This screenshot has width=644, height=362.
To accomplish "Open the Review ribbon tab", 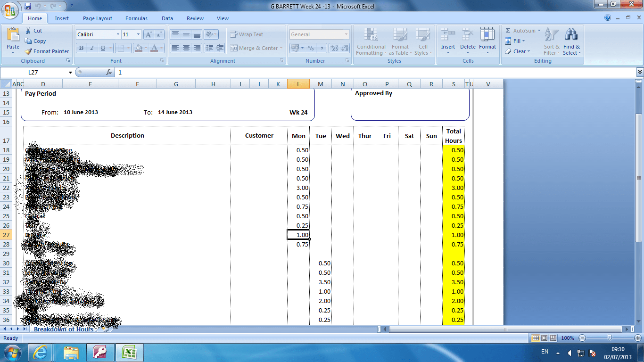I will tap(195, 18).
